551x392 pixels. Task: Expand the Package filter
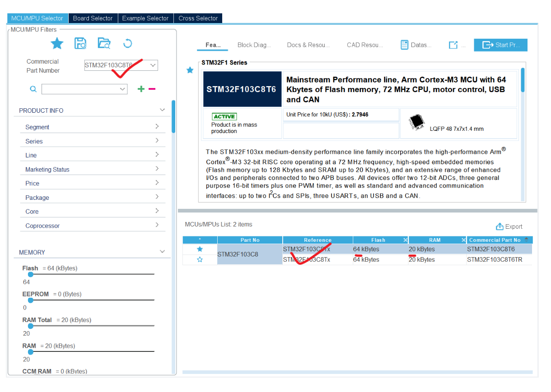click(x=157, y=197)
